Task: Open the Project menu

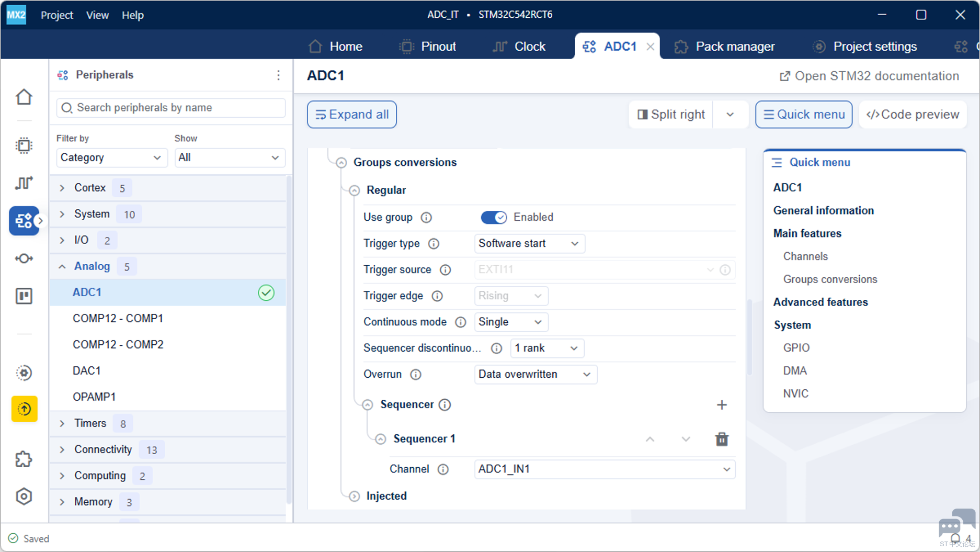Action: (57, 15)
